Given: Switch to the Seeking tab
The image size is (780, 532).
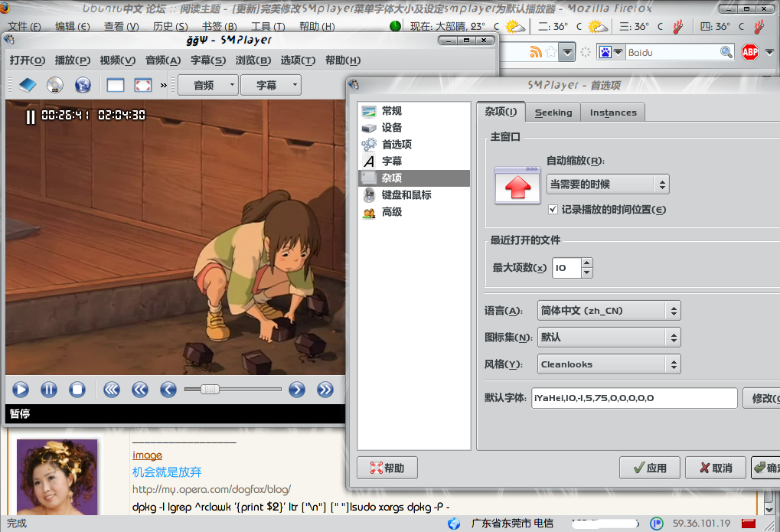Looking at the screenshot, I should click(x=553, y=113).
